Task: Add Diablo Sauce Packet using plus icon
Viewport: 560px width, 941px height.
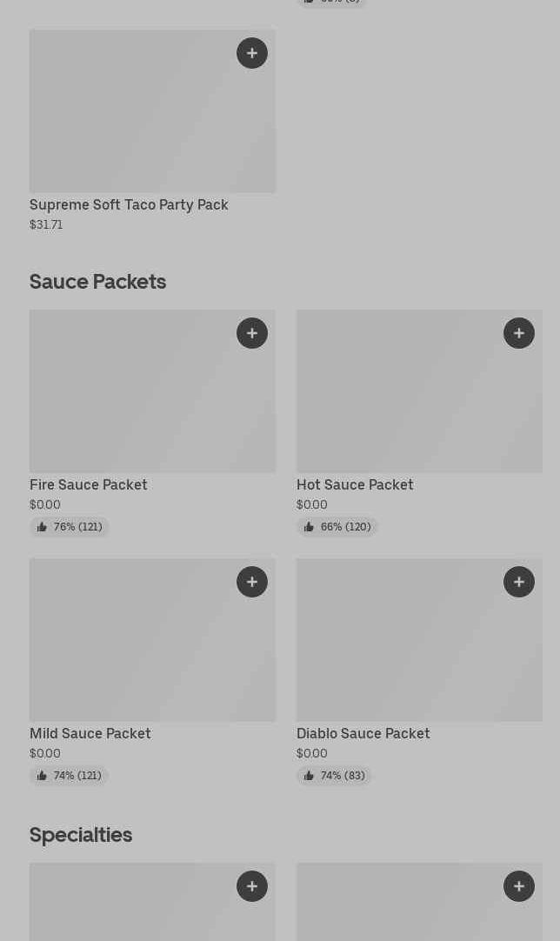Action: (x=519, y=582)
